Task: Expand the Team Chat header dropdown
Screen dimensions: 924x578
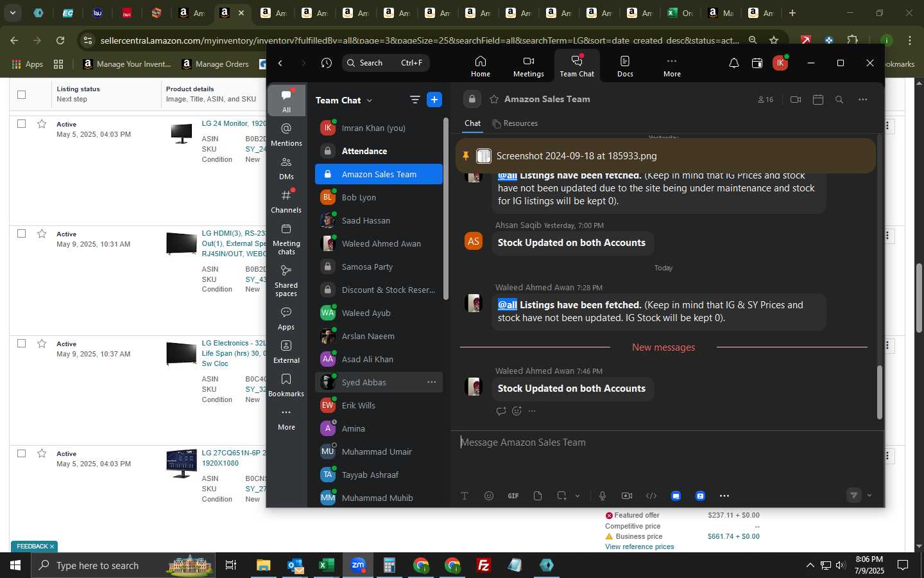Action: 370,100
